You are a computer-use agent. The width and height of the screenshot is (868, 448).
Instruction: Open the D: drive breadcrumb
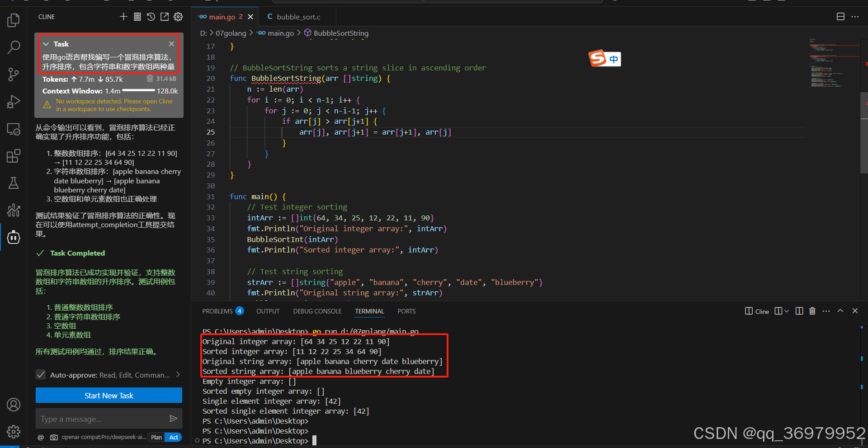(203, 33)
